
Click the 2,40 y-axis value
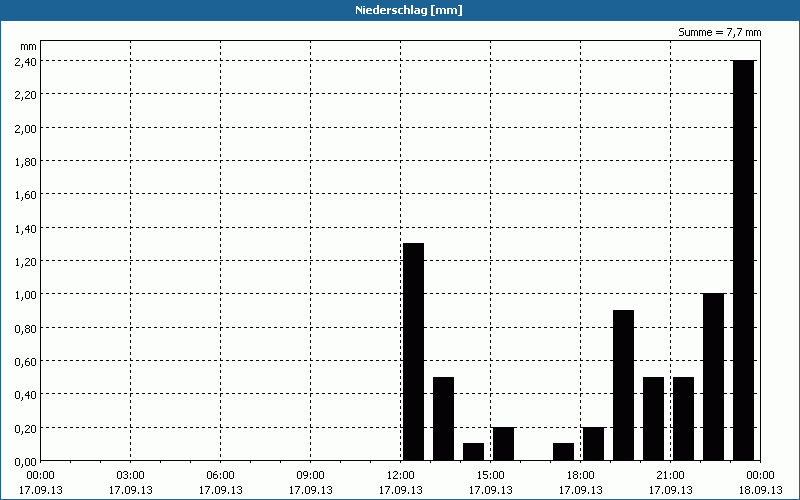coord(26,61)
